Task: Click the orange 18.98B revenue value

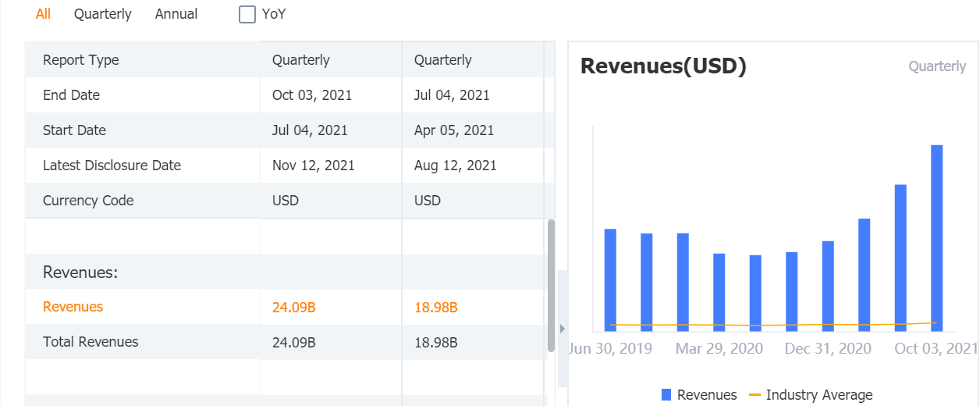Action: (x=436, y=307)
